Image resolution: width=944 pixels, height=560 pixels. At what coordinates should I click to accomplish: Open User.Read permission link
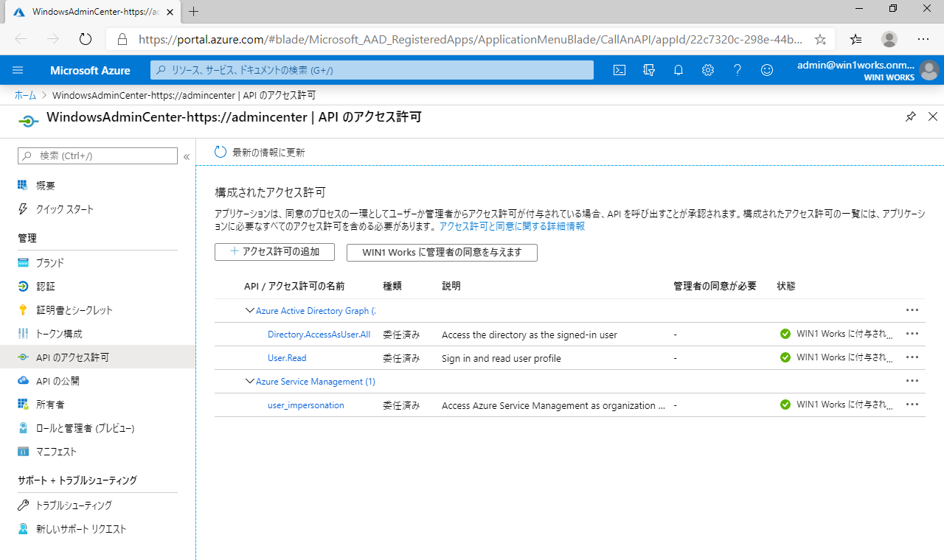click(x=287, y=358)
